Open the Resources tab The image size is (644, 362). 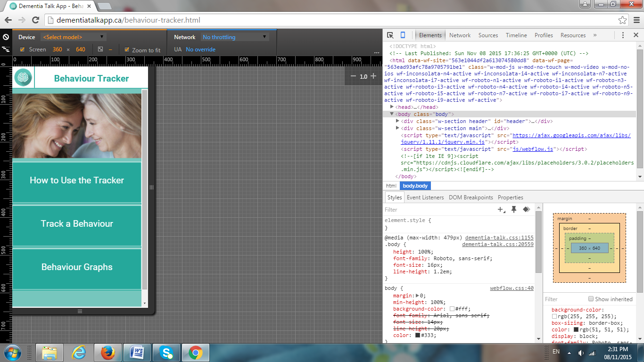(x=573, y=35)
